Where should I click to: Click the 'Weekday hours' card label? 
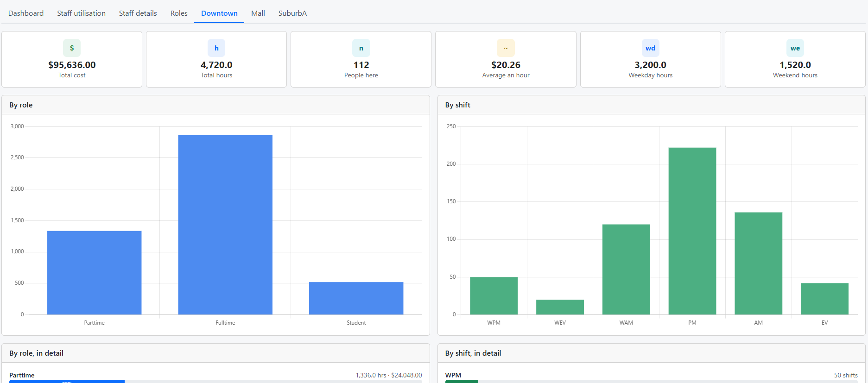(x=651, y=75)
